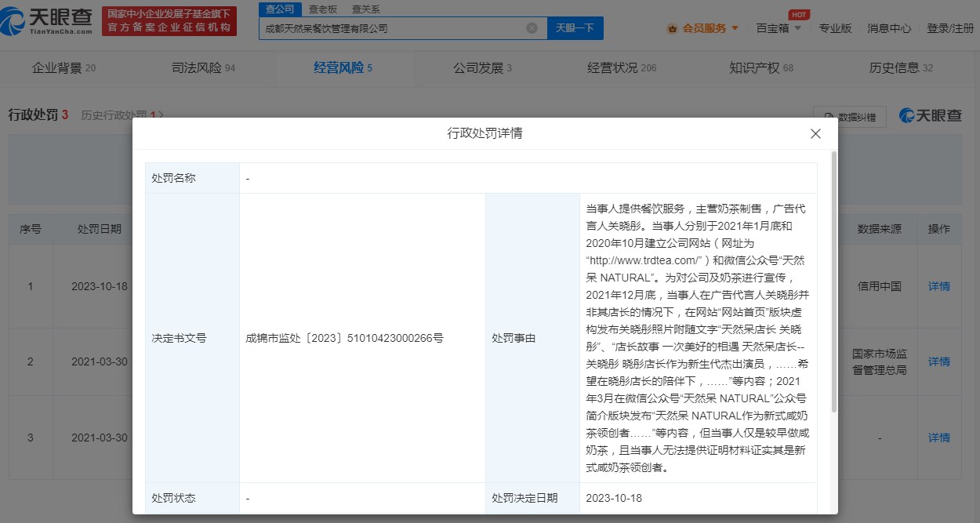This screenshot has height=523, width=980.
Task: Click the dialog vertical scrollbar
Action: click(x=833, y=282)
